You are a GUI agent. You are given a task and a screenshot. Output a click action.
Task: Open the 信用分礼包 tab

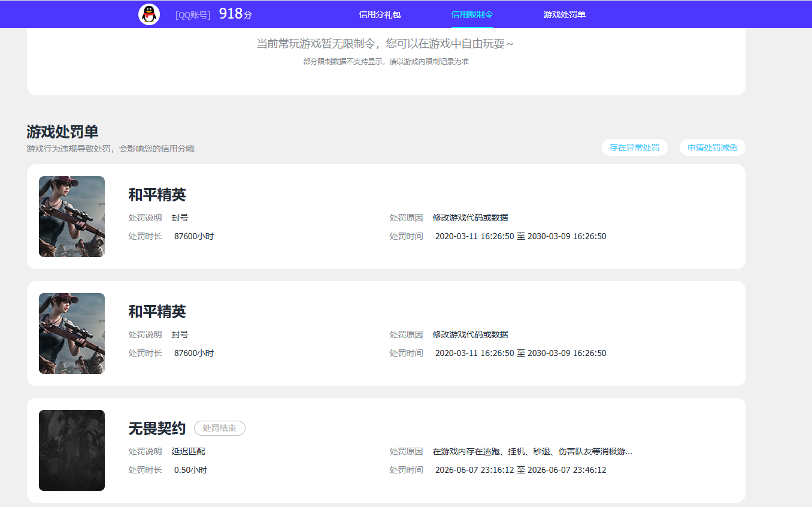(x=380, y=14)
